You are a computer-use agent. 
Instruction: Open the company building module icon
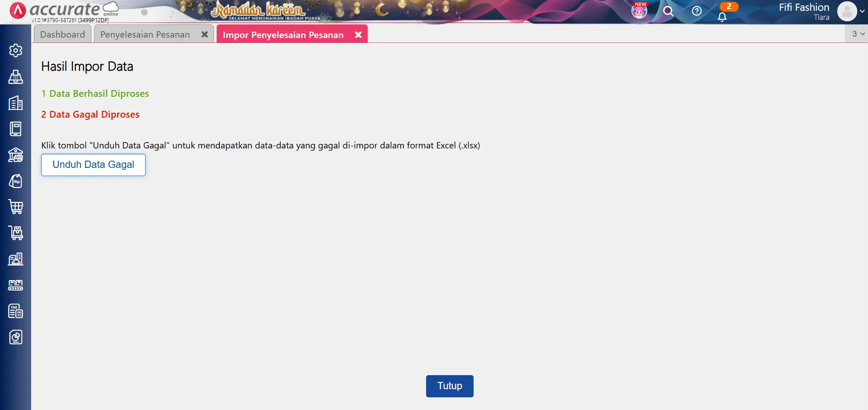click(x=15, y=103)
